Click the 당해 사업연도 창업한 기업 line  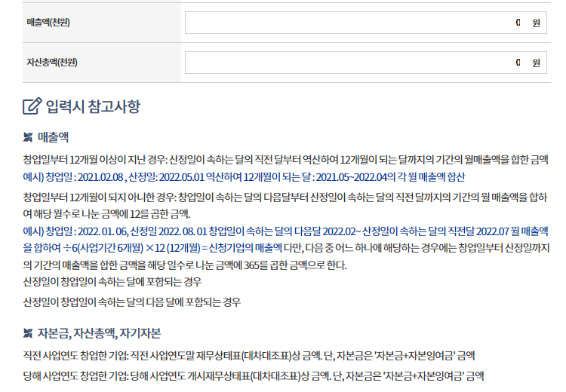coord(253,375)
